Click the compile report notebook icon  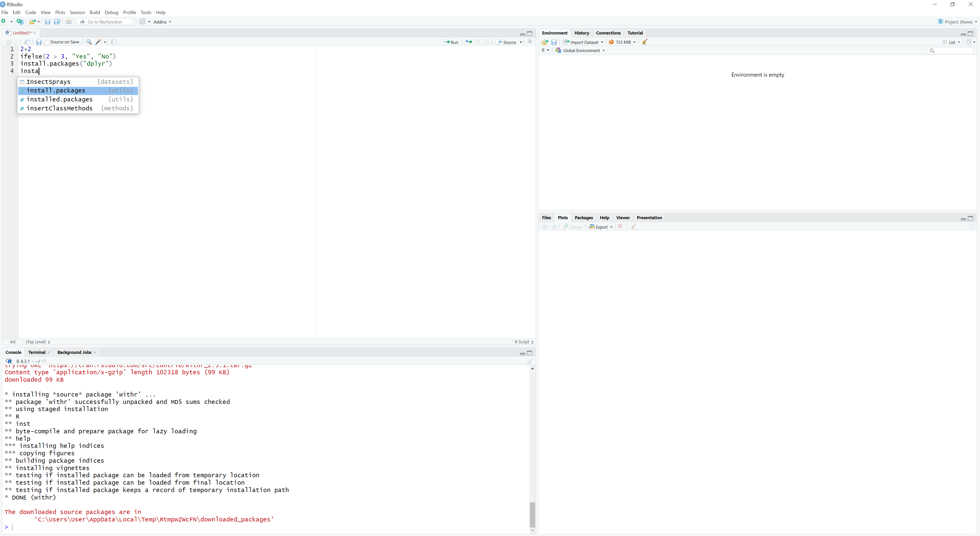(x=114, y=42)
